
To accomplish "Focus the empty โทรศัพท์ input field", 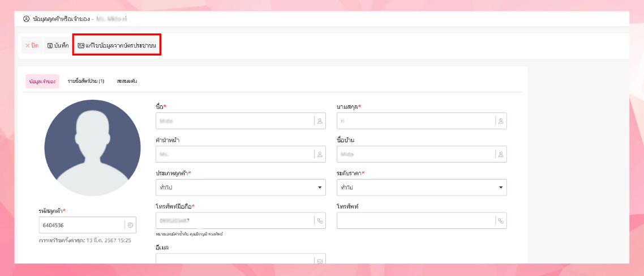I will pyautogui.click(x=416, y=221).
